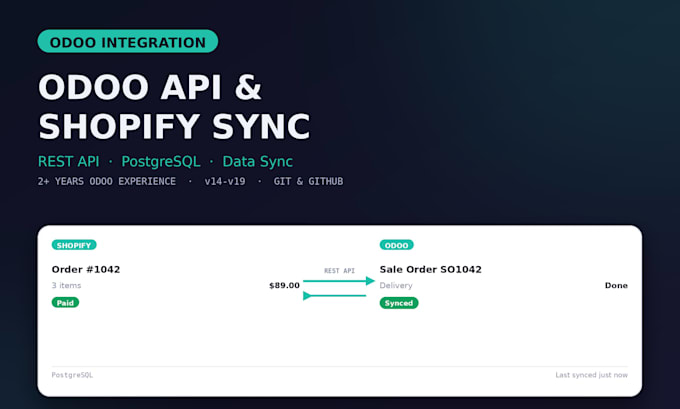Click the Delivery label
The width and height of the screenshot is (680, 409).
[x=396, y=285]
